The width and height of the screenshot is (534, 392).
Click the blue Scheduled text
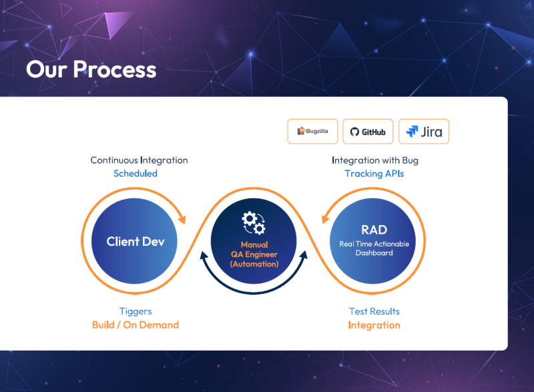tap(136, 174)
